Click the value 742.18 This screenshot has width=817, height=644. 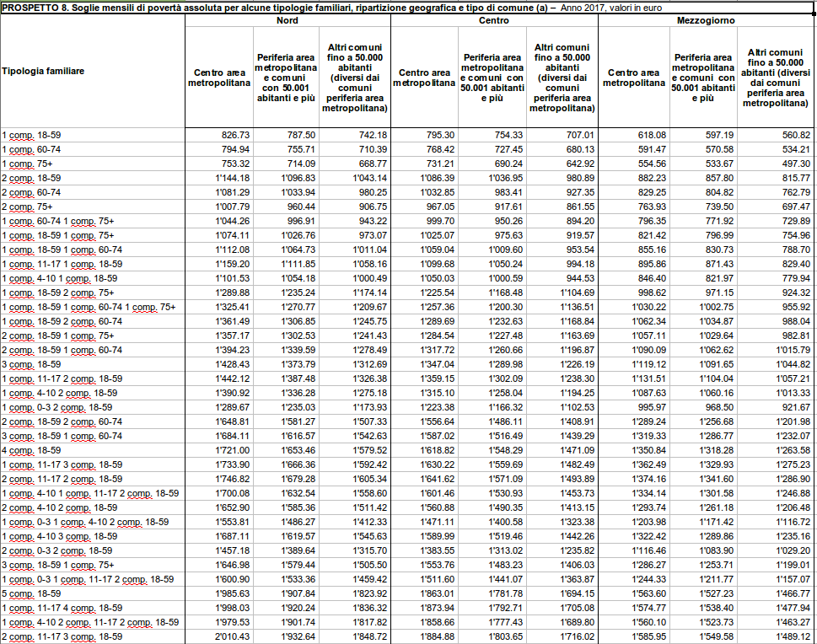(x=373, y=135)
